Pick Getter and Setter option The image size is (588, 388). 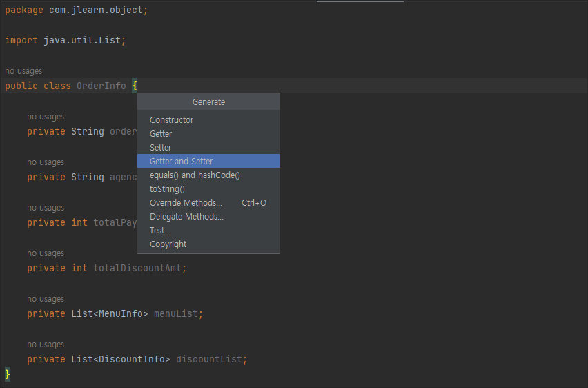click(208, 161)
